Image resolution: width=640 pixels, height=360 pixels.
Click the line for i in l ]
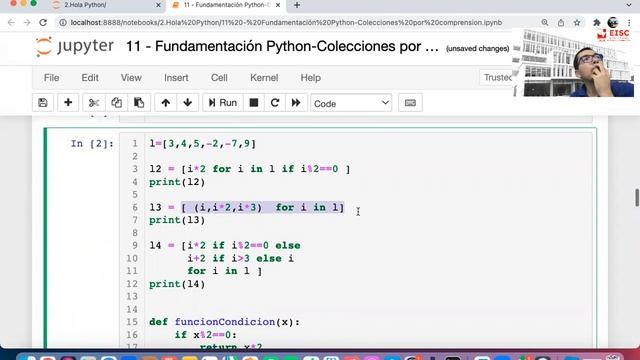point(224,271)
